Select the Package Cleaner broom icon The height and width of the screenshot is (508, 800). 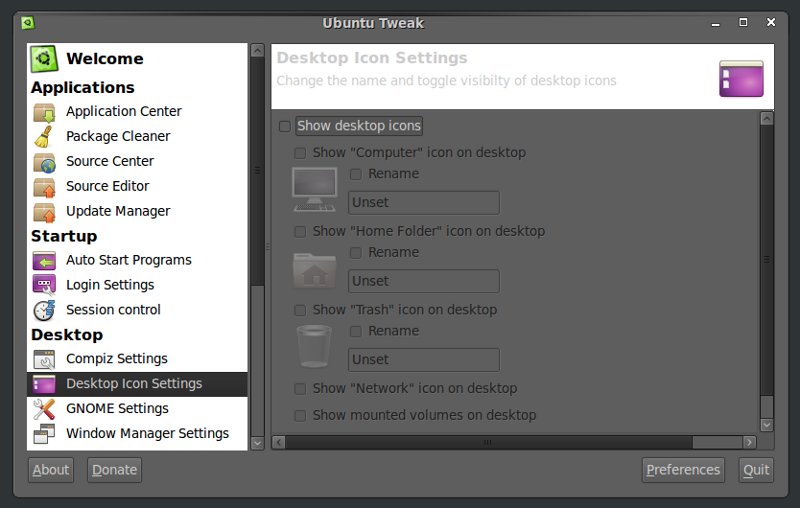point(44,137)
